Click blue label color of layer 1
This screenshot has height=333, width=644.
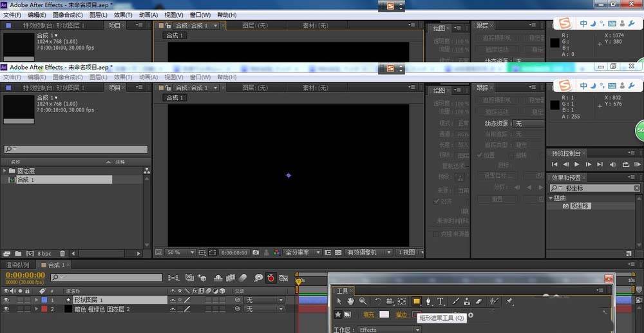tap(44, 300)
